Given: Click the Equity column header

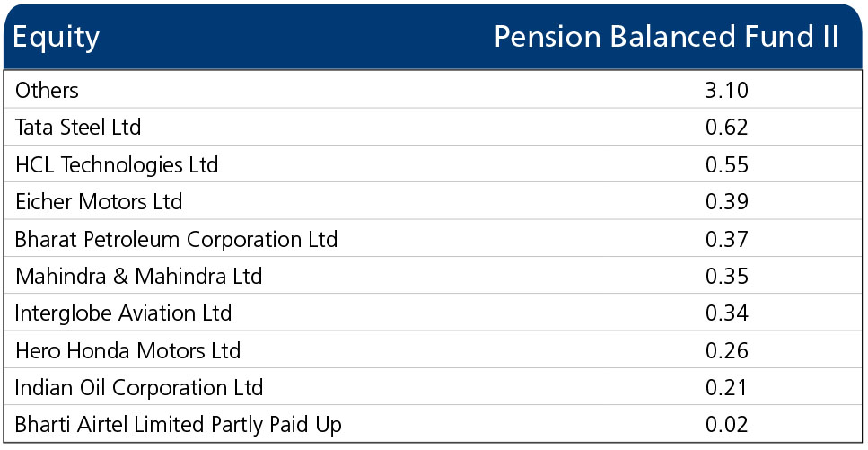Looking at the screenshot, I should click(x=56, y=38).
